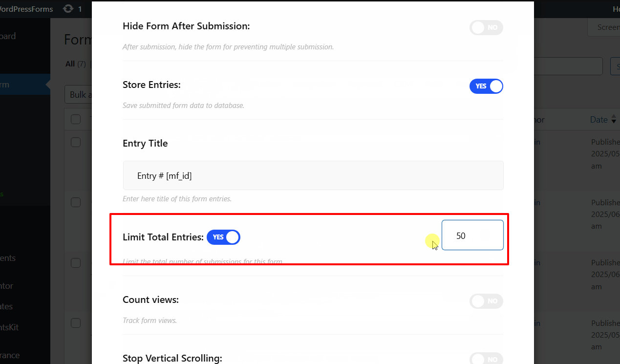The height and width of the screenshot is (364, 620).
Task: Open the Bulk actions dropdown
Action: click(x=81, y=94)
